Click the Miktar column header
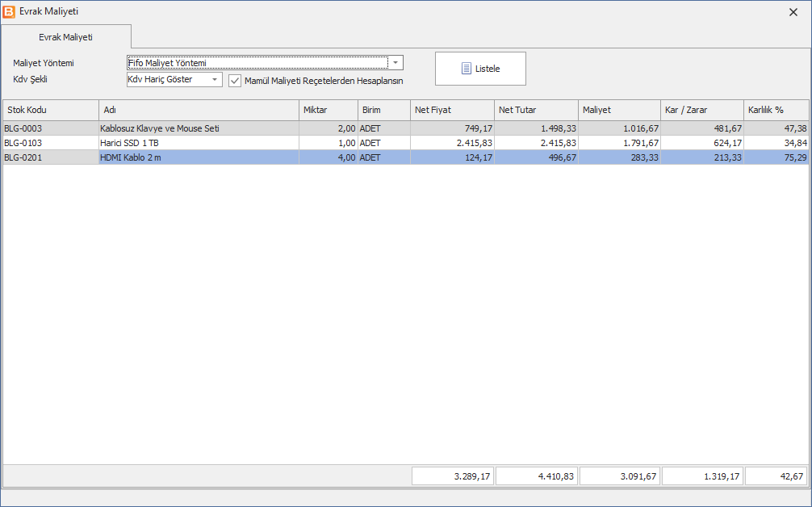The height and width of the screenshot is (507, 812). [x=329, y=110]
